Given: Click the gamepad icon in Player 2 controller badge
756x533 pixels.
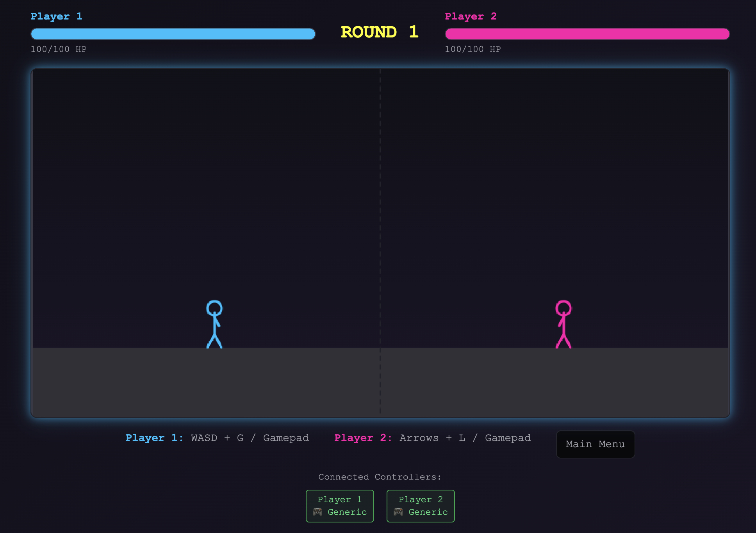Looking at the screenshot, I should pyautogui.click(x=398, y=512).
